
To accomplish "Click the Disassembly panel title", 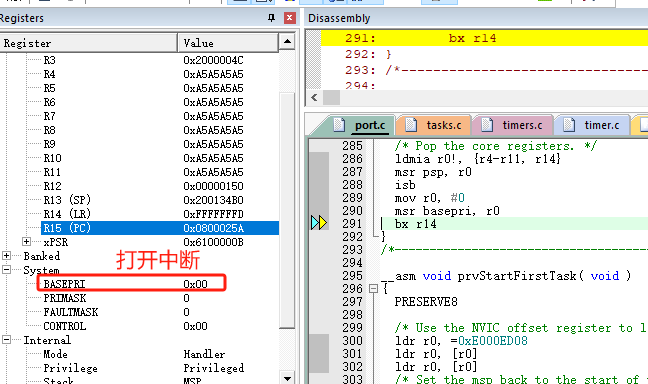I will [x=339, y=18].
